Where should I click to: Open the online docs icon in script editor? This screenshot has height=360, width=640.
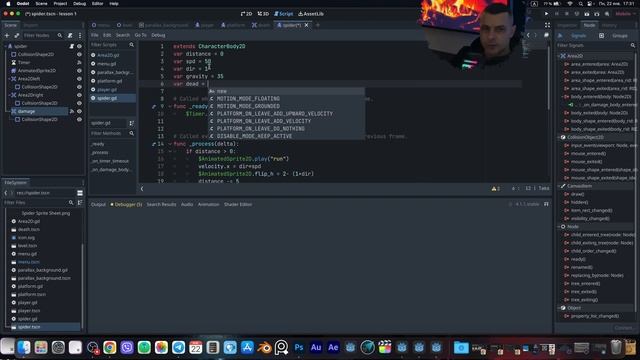[547, 35]
